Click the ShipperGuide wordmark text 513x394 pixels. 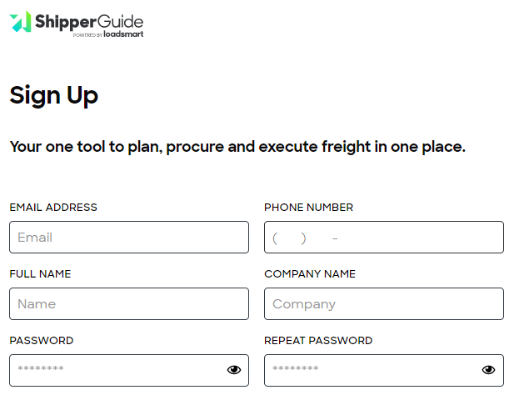click(89, 22)
